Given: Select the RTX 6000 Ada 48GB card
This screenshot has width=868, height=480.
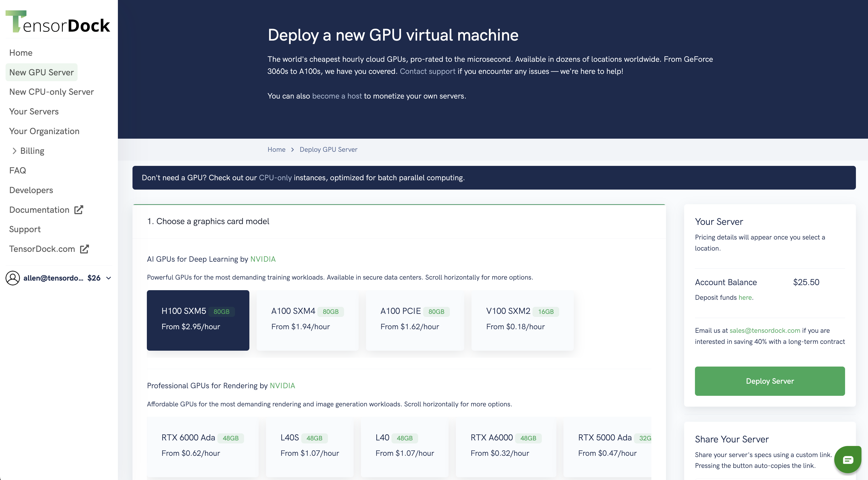Looking at the screenshot, I should (203, 447).
